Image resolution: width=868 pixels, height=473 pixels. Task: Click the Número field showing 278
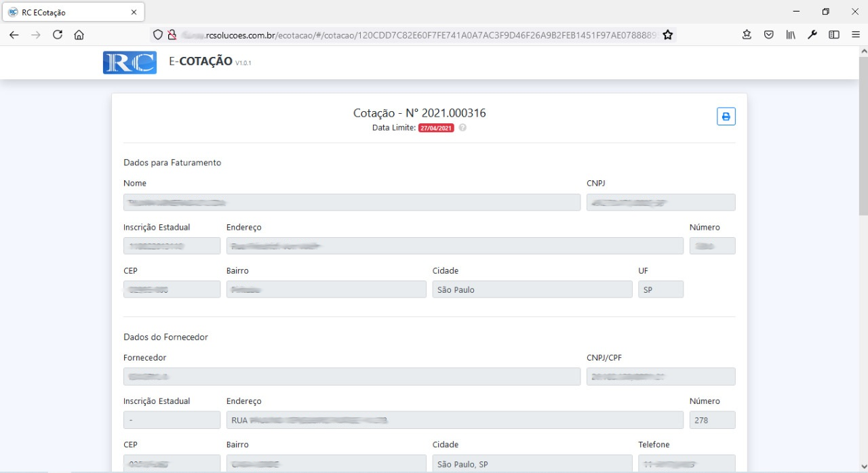(x=711, y=420)
